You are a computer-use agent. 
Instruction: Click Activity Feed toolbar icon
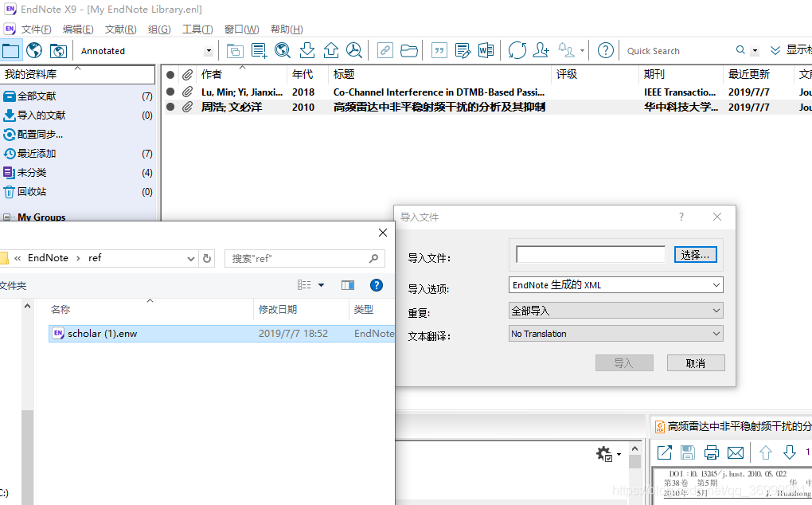[566, 51]
